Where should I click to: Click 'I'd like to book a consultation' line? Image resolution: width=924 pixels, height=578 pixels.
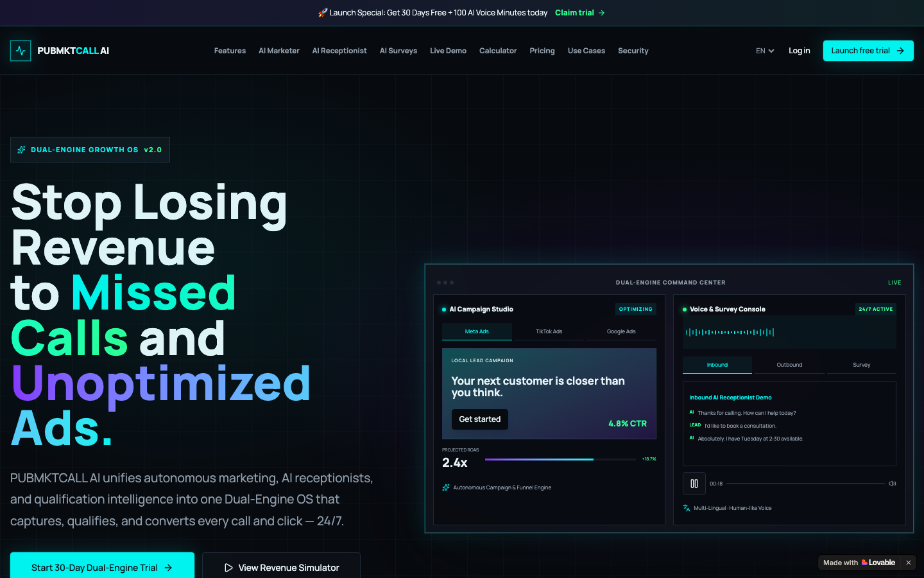click(740, 426)
